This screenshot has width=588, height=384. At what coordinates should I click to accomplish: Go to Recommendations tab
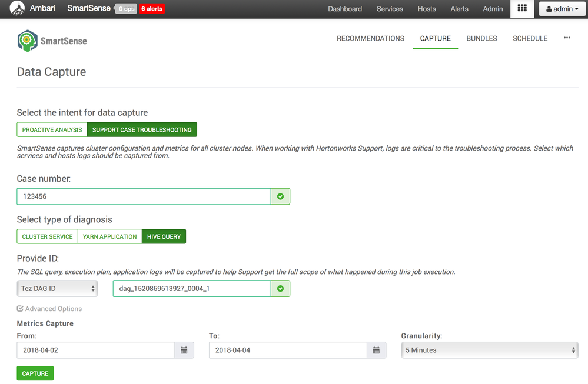[370, 38]
